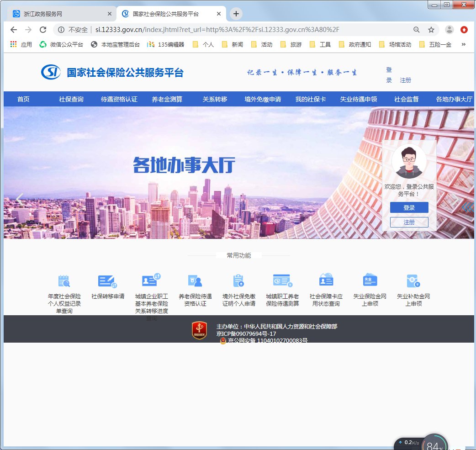This screenshot has height=450, width=476.
Task: Select 养老金测算 in the navigation bar
Action: (167, 99)
